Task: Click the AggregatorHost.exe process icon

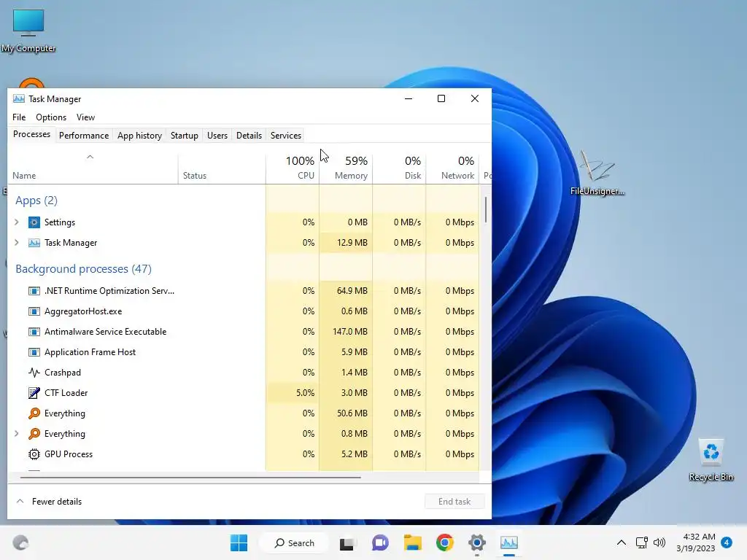Action: 34,311
